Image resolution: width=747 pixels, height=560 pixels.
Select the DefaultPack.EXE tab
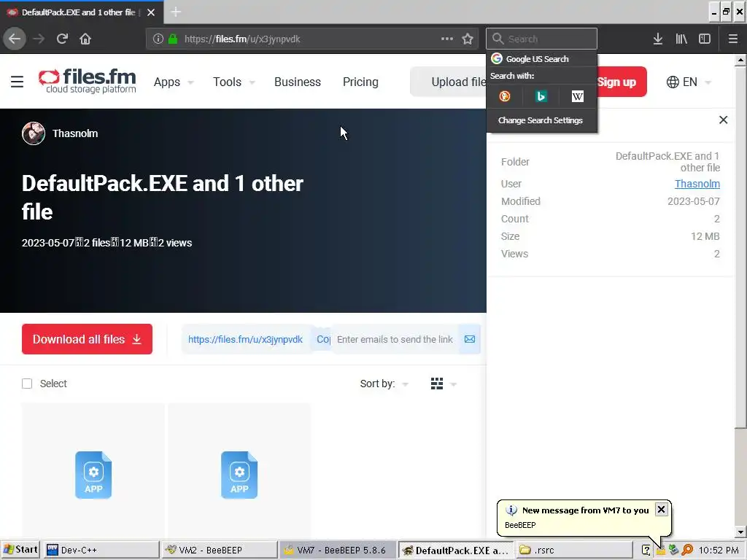click(81, 12)
